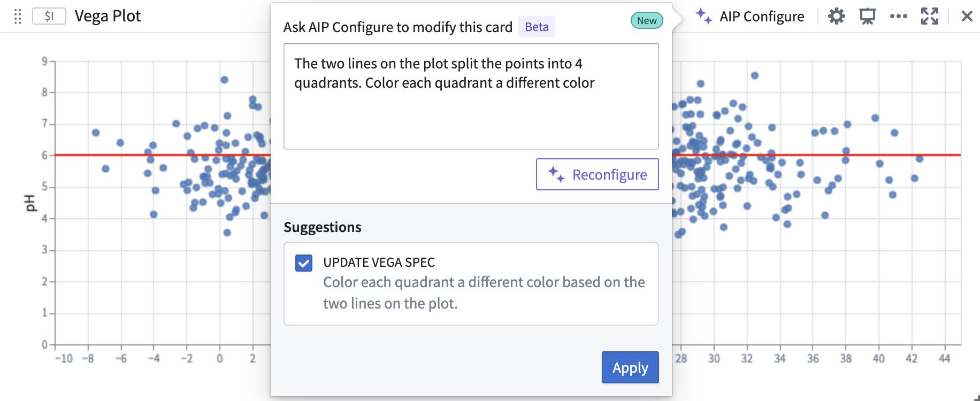This screenshot has width=980, height=401.
Task: Click the presentation screen icon
Action: pyautogui.click(x=868, y=16)
